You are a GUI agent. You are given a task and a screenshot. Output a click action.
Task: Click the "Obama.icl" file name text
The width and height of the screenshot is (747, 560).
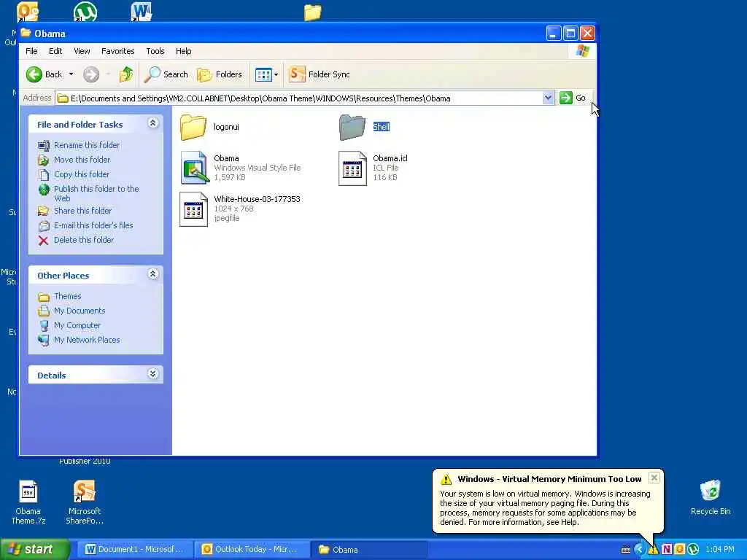point(390,158)
